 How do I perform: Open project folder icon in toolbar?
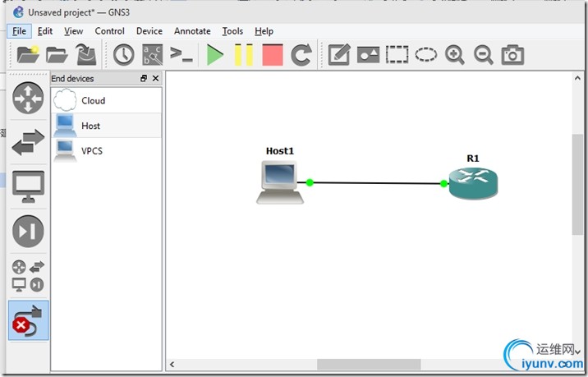pyautogui.click(x=57, y=55)
